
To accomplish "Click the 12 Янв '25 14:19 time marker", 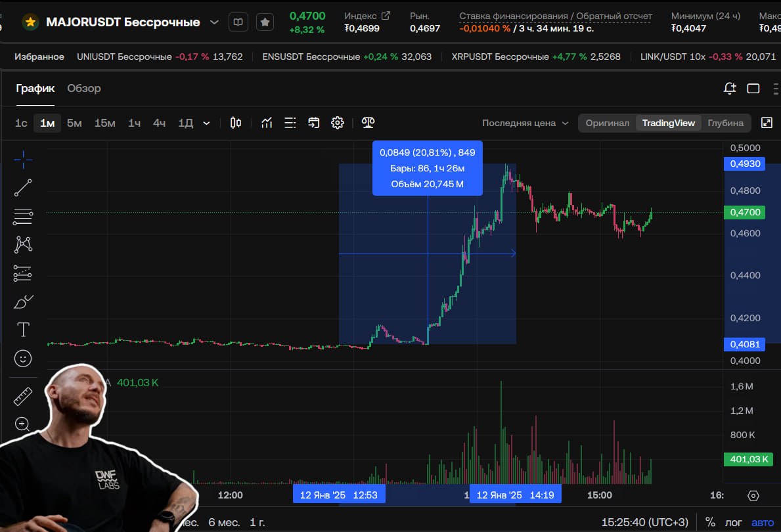I will (516, 495).
